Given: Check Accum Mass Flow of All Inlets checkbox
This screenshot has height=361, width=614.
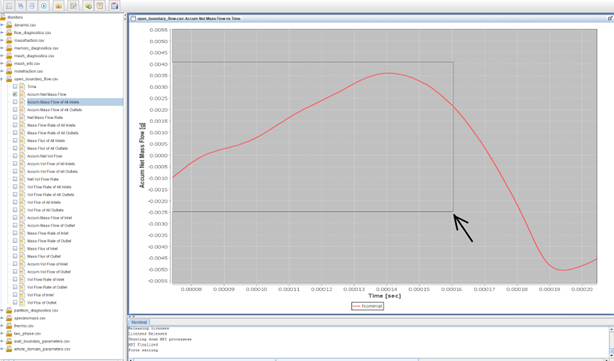Looking at the screenshot, I should click(x=15, y=102).
